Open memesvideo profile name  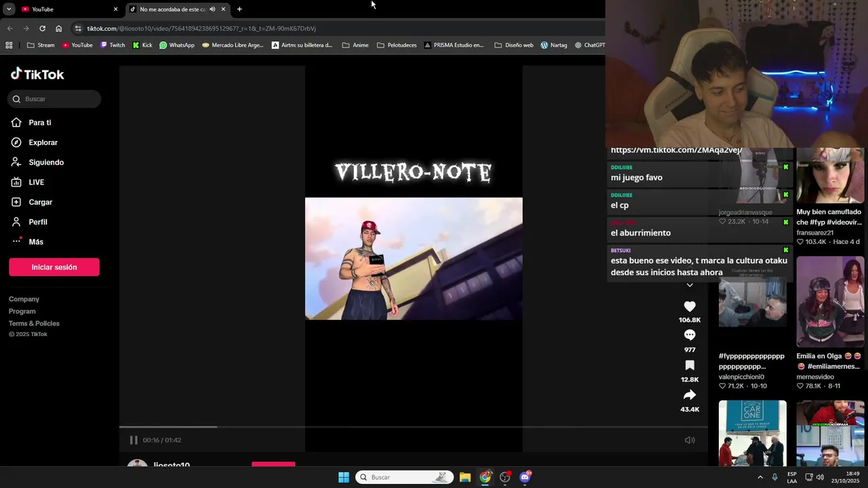coord(815,377)
